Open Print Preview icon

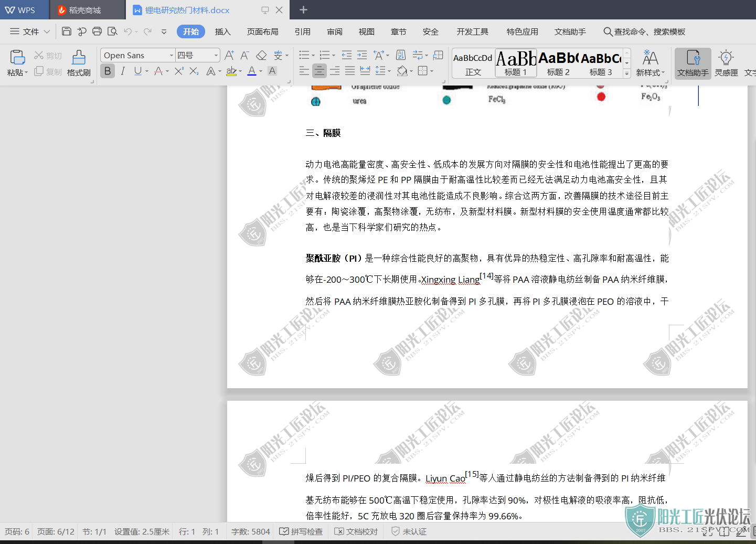coord(112,31)
